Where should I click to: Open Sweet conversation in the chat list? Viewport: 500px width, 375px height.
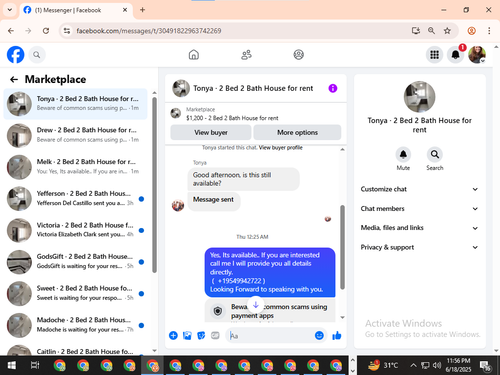(x=75, y=293)
